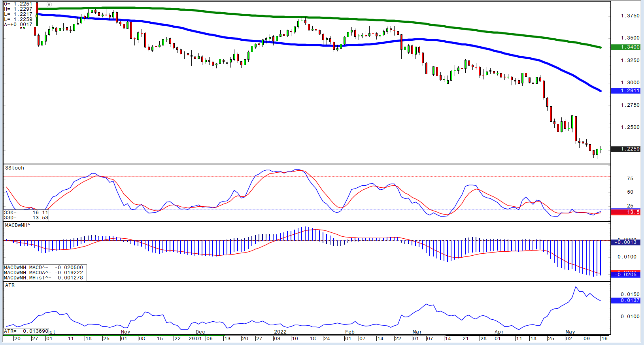Screen dimensions: 644x345
Task: Click the 50 level on the stochastic axis
Action: pos(630,192)
